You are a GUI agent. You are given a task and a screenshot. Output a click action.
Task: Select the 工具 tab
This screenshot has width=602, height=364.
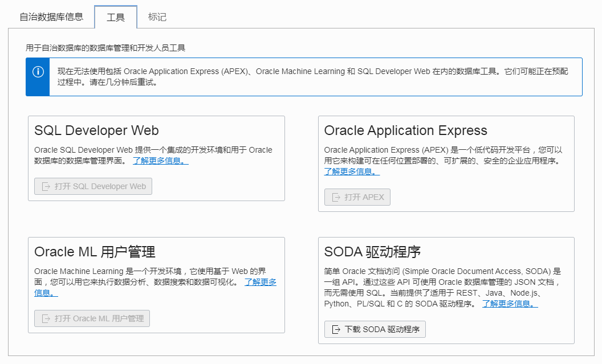pos(116,17)
